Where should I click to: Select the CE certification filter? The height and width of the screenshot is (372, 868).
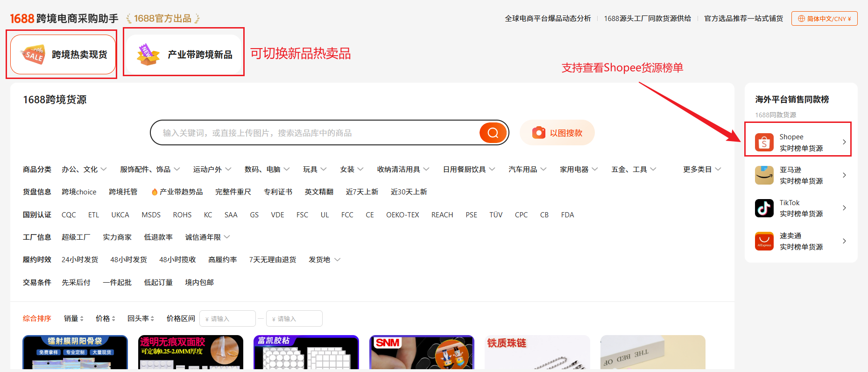tap(369, 215)
